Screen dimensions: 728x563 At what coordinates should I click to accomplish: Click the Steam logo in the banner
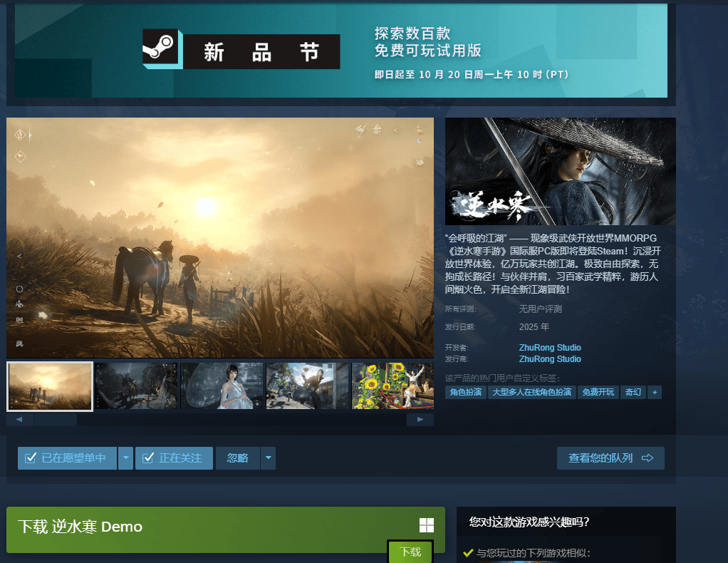(157, 48)
